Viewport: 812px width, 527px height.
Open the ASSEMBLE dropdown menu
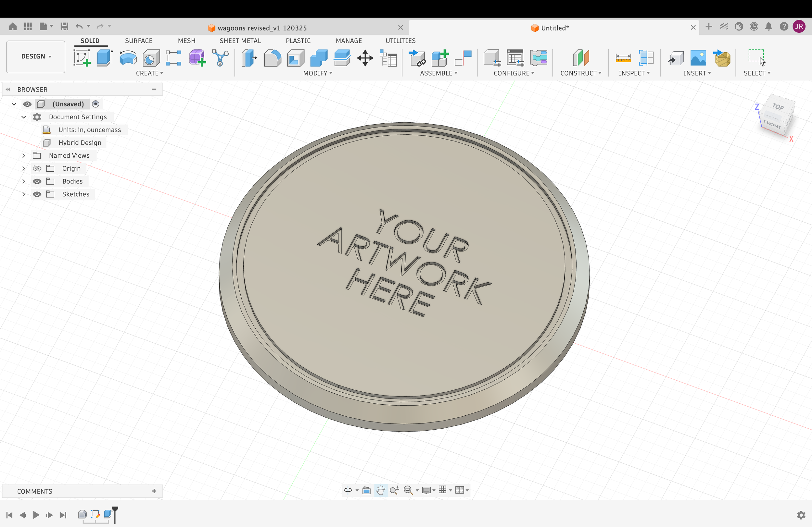(x=438, y=73)
